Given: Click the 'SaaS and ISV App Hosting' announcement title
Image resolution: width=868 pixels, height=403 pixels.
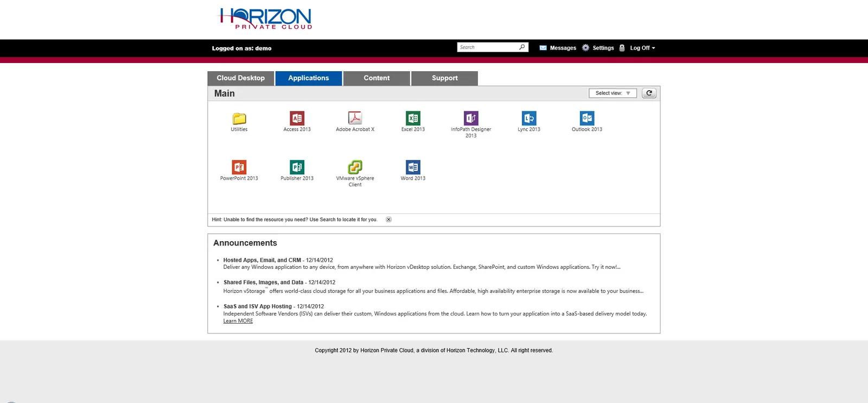Looking at the screenshot, I should pyautogui.click(x=258, y=306).
